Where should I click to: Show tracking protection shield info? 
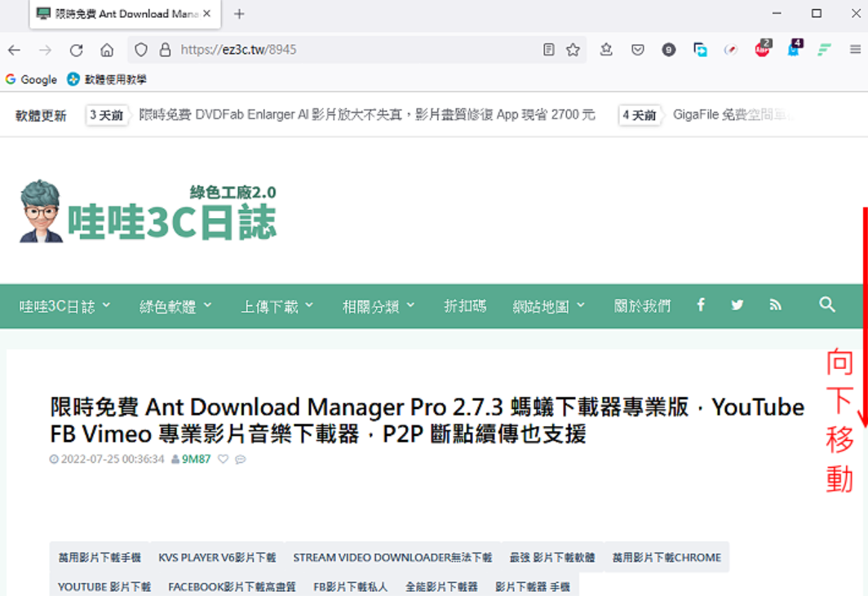[141, 50]
